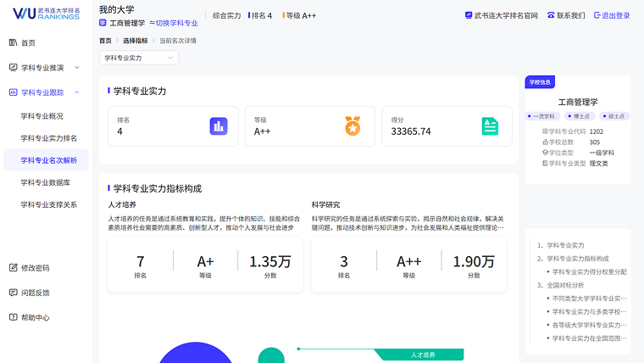Image resolution: width=644 pixels, height=363 pixels.
Task: Click the 工商管理学 subject icon in header
Action: [103, 23]
